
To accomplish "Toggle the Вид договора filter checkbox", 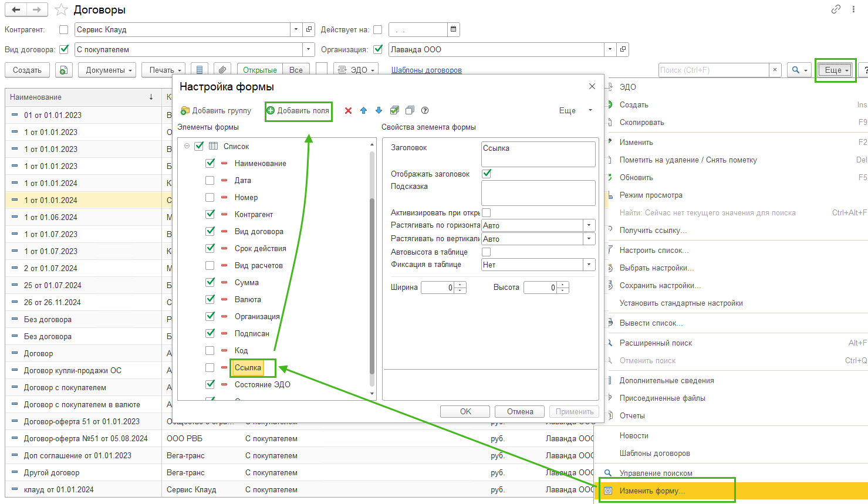I will click(x=64, y=49).
